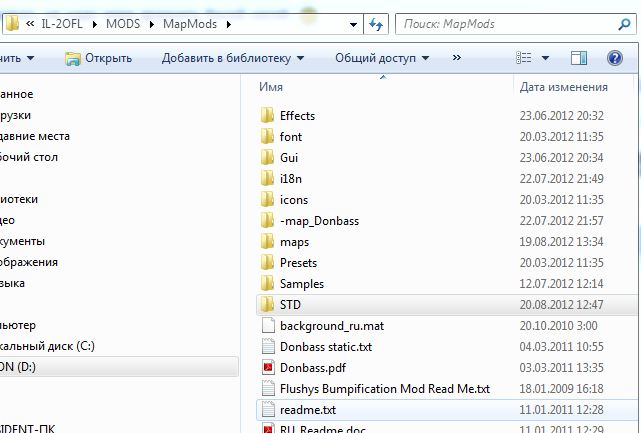Click the address bar folder icon
The height and width of the screenshot is (433, 641).
12,23
